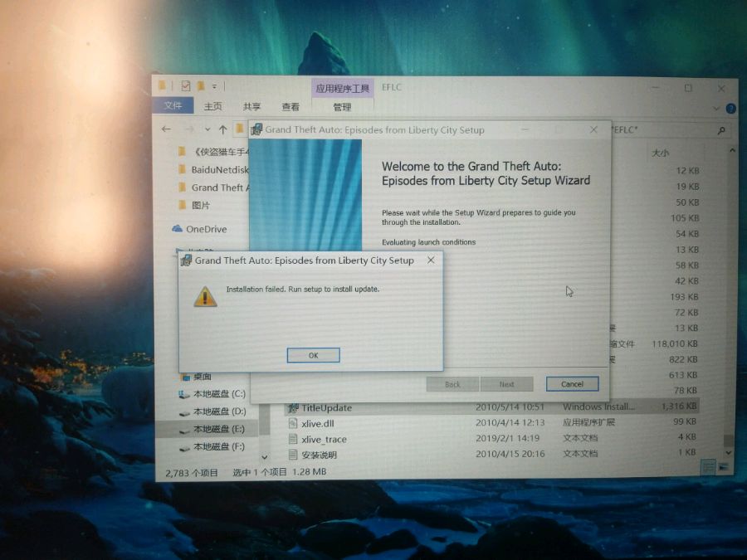Select the TitleUpdate file row
Viewport: 747px width, 560px height.
492,407
